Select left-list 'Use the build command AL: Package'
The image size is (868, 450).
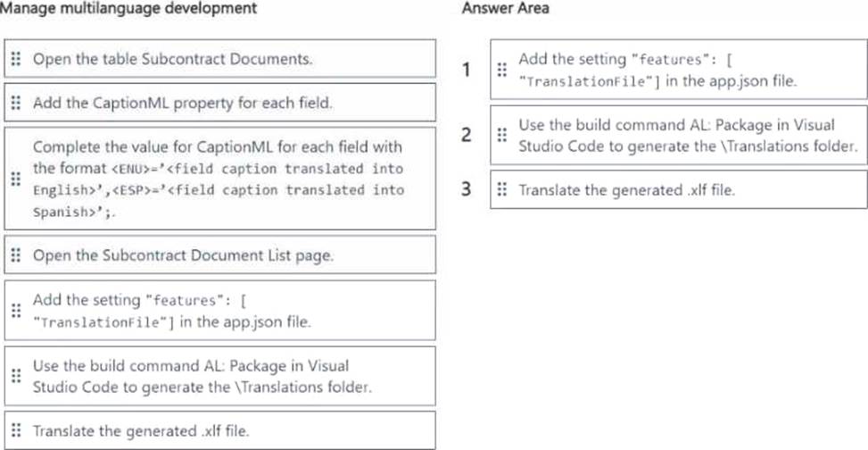(219, 376)
